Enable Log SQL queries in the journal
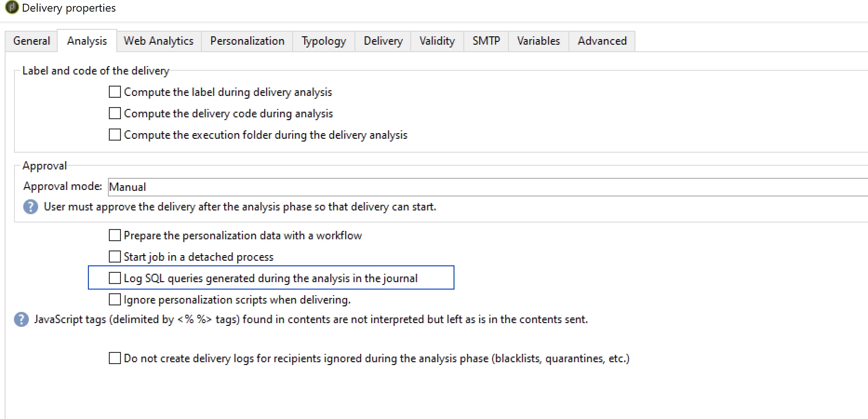 (x=115, y=278)
